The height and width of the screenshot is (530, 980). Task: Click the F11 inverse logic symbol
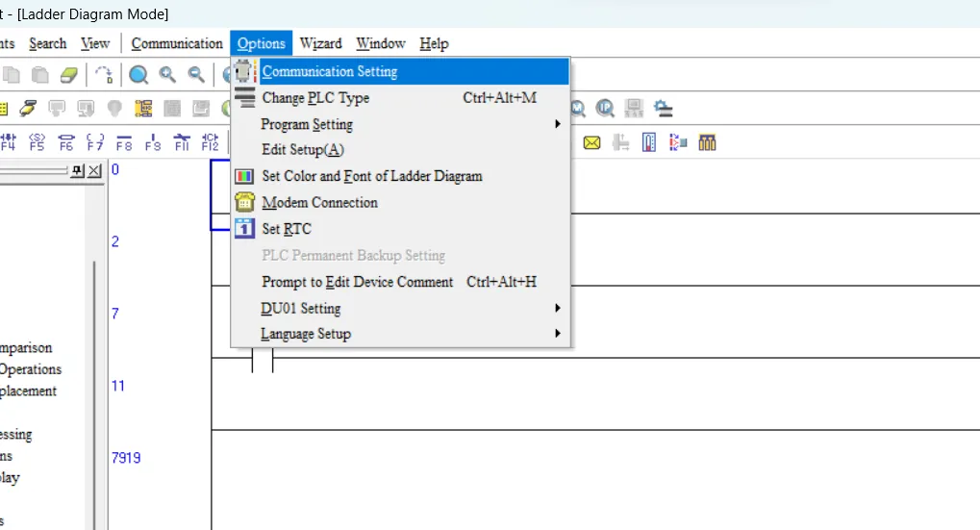181,142
